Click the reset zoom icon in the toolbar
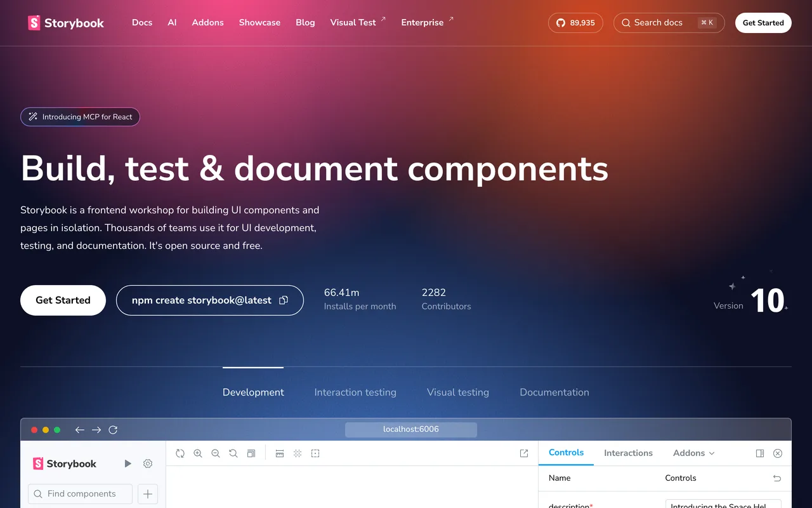812x508 pixels. click(233, 453)
